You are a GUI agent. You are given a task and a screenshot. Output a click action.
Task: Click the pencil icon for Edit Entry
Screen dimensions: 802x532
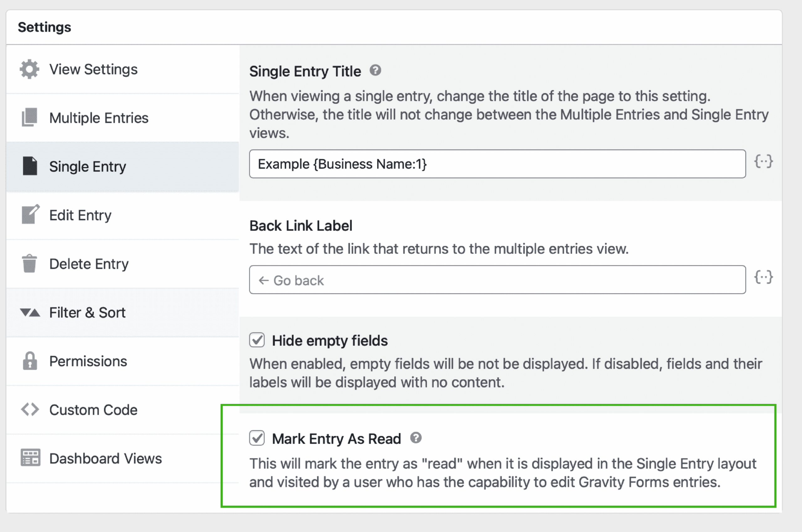point(30,214)
